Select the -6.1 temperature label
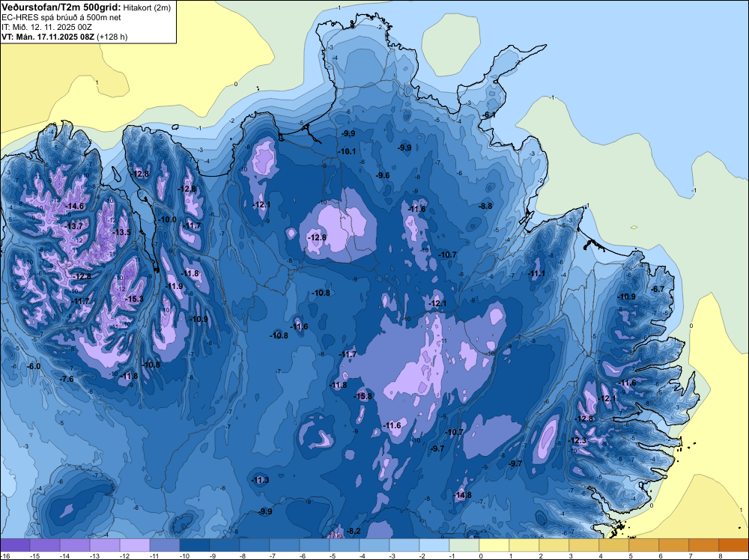 [x=488, y=115]
